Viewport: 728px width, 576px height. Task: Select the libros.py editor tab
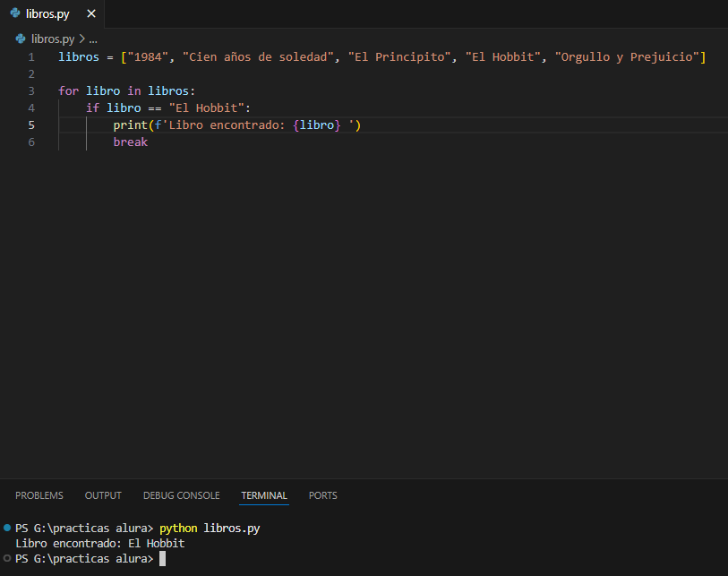47,14
